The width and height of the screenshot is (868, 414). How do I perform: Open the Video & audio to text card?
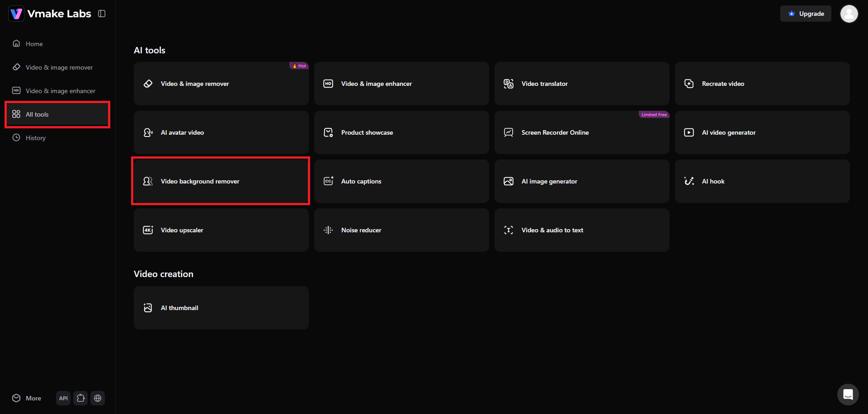tap(582, 230)
